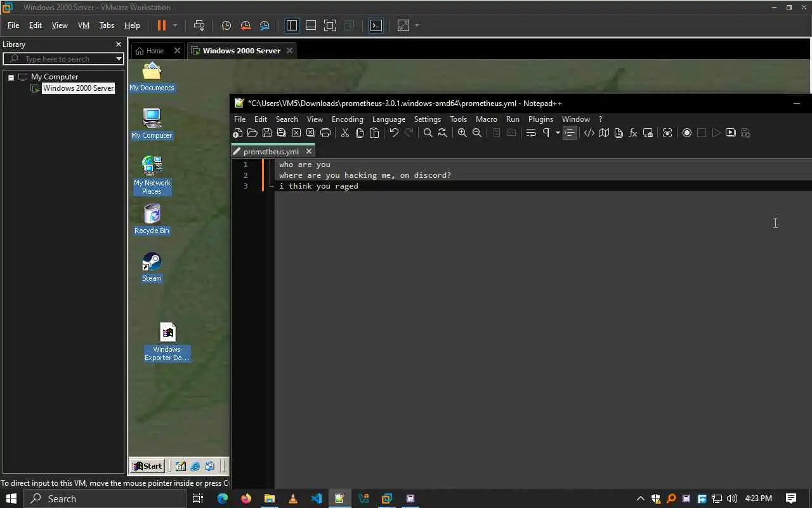The height and width of the screenshot is (508, 812).
Task: Click the Cut scissors icon
Action: [x=344, y=133]
